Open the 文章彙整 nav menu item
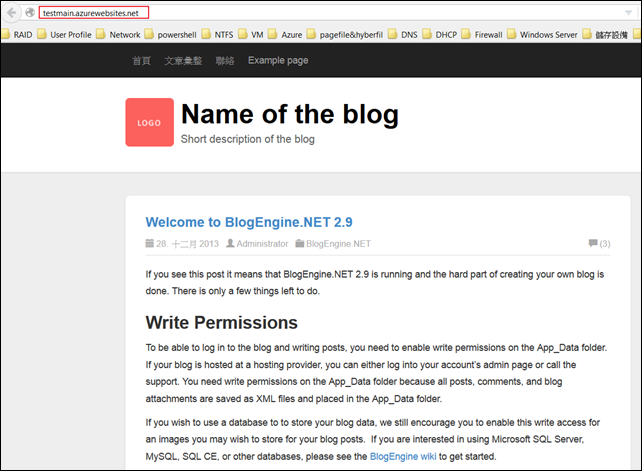The height and width of the screenshot is (471, 642). [183, 60]
